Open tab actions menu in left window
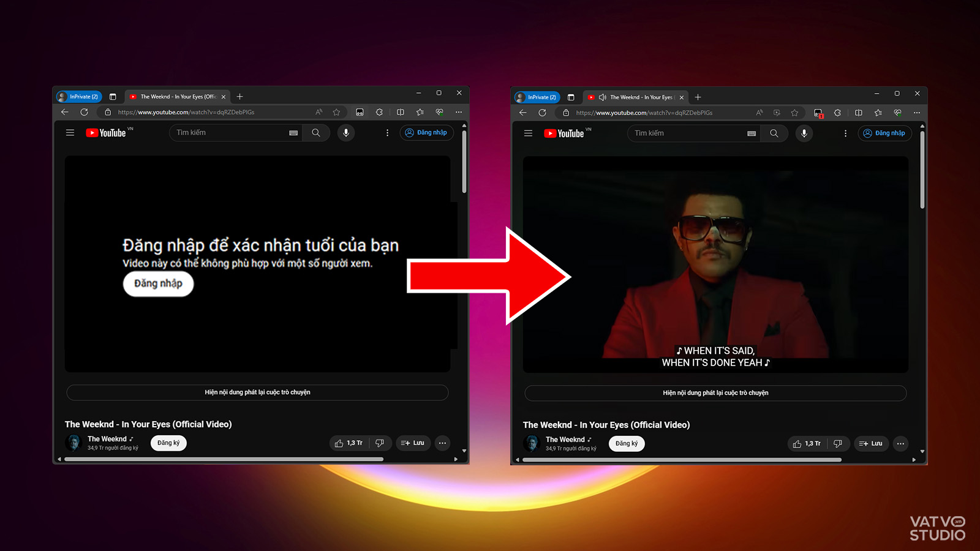Screen dimensions: 980x551 point(113,97)
